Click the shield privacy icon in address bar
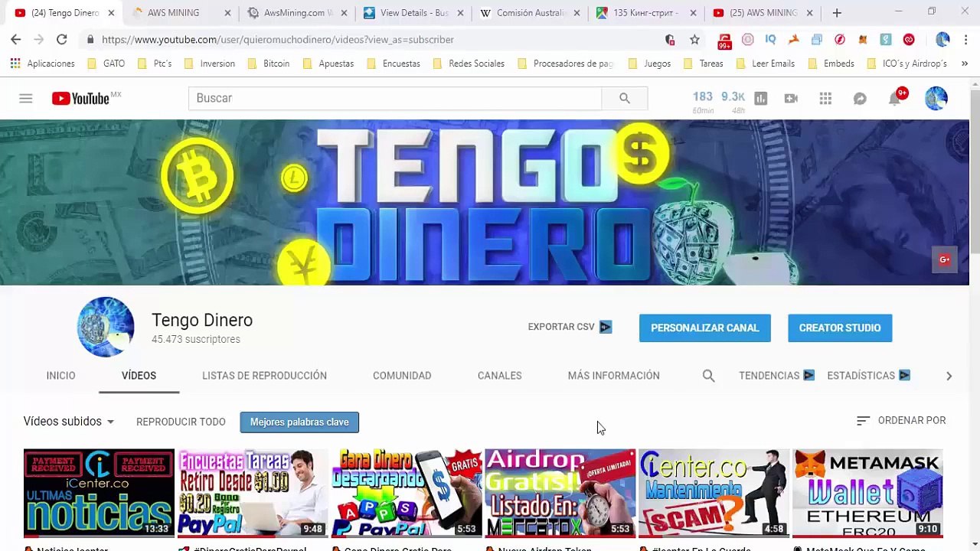 [670, 40]
